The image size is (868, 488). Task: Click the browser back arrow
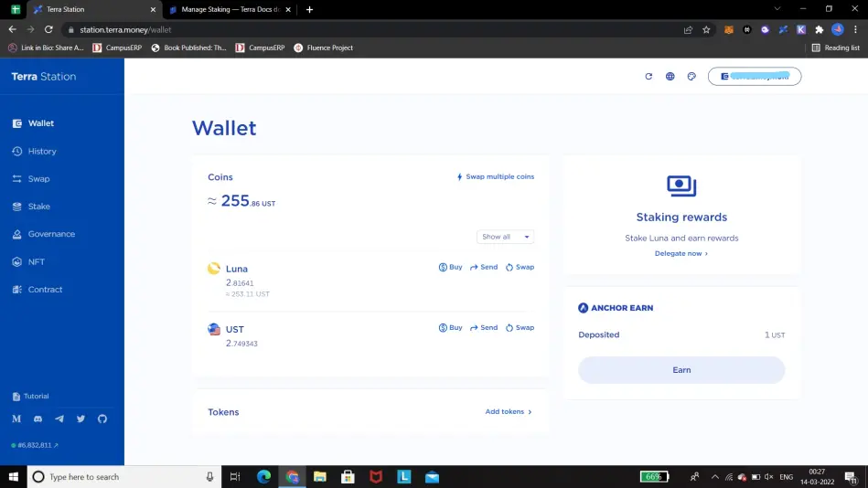pos(12,30)
